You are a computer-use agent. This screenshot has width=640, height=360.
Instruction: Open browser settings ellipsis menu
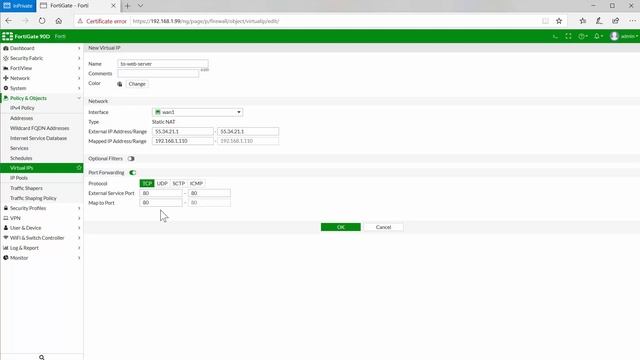click(632, 21)
